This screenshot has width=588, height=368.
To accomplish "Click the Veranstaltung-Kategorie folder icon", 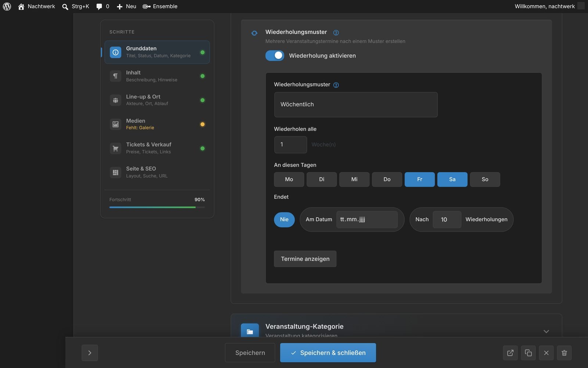I will [x=250, y=331].
